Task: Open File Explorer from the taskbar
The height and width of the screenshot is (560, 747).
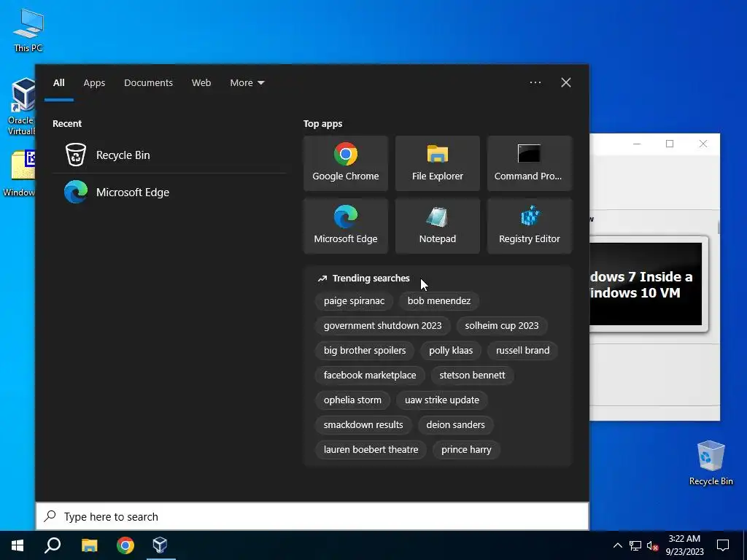Action: click(x=89, y=545)
